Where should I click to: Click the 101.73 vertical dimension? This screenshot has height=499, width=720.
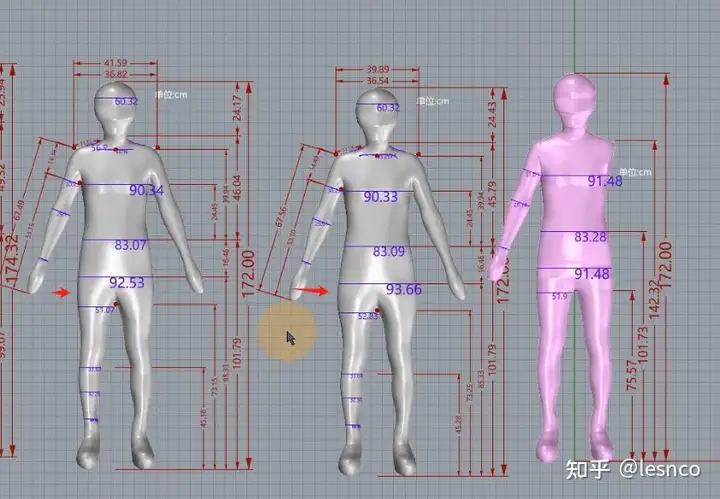click(x=643, y=344)
